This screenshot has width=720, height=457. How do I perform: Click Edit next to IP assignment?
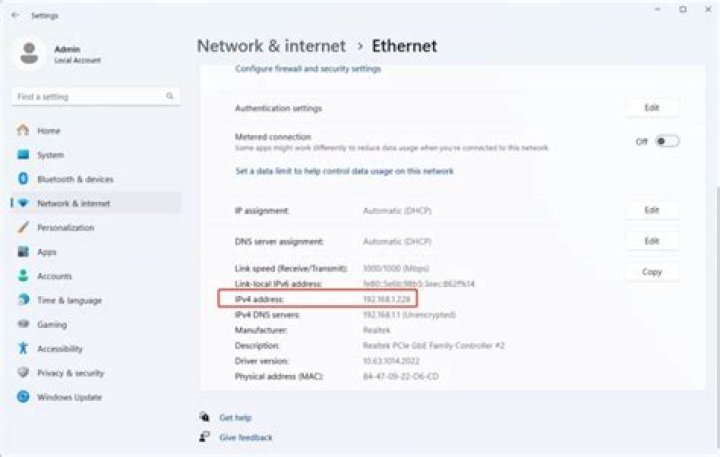652,211
